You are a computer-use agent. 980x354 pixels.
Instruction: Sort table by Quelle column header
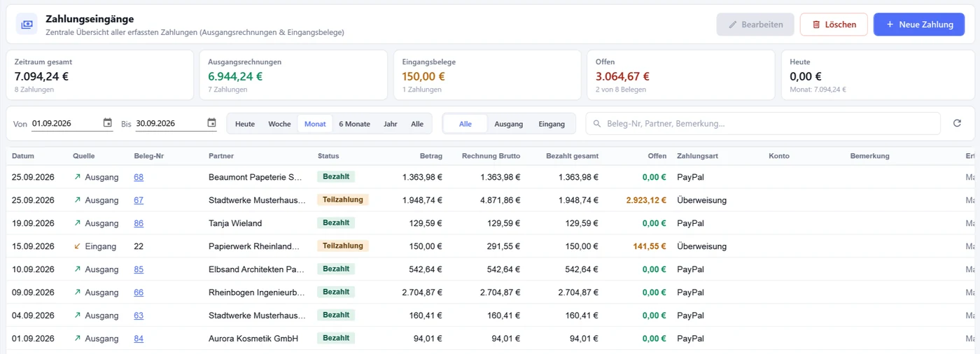click(x=83, y=156)
